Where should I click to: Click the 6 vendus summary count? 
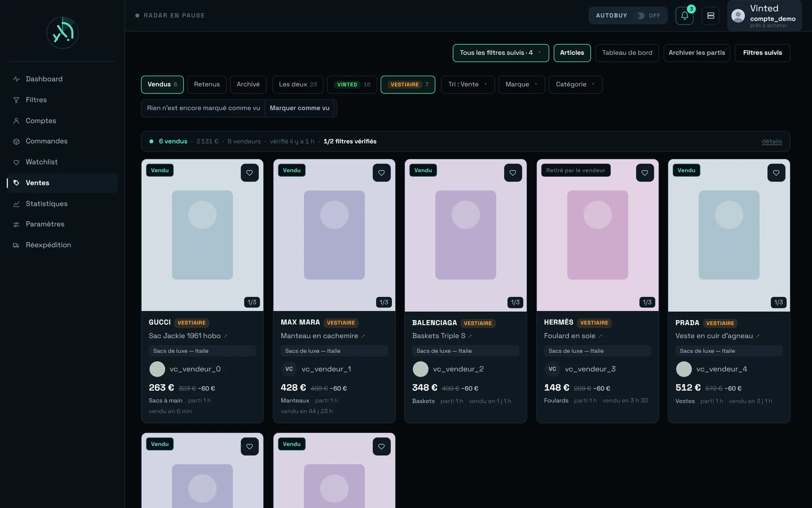click(173, 142)
